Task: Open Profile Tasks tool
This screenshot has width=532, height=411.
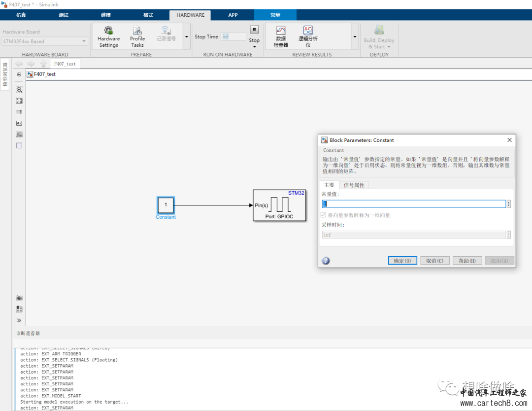Action: pyautogui.click(x=137, y=37)
